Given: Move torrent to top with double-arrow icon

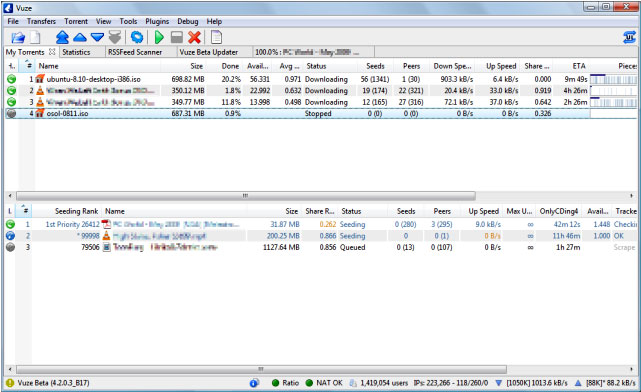Looking at the screenshot, I should tap(62, 37).
